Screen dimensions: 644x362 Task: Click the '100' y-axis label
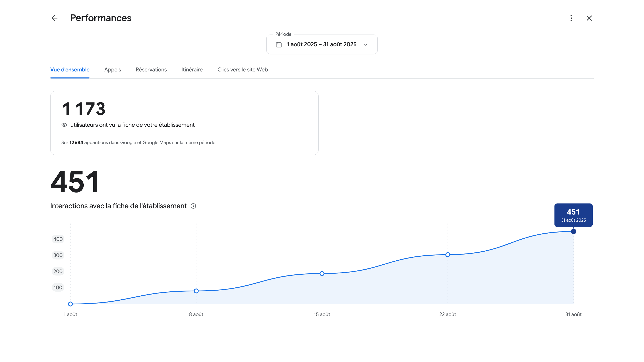(x=58, y=287)
